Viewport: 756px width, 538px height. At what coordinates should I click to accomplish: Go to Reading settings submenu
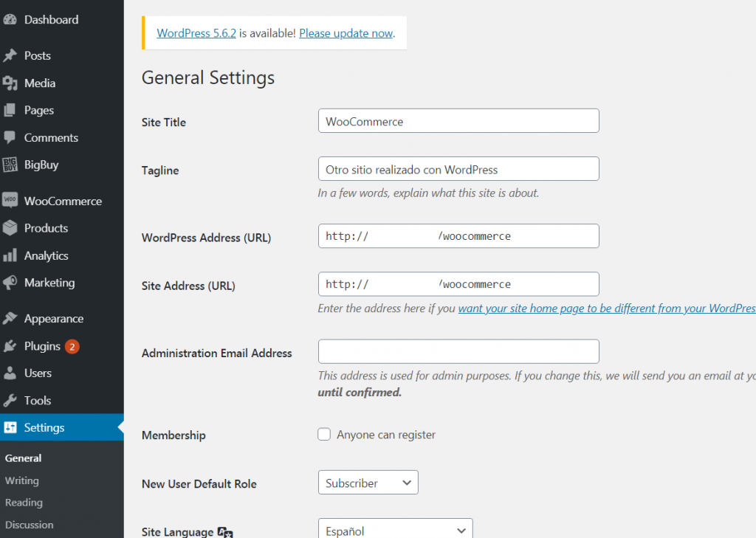[x=24, y=503]
